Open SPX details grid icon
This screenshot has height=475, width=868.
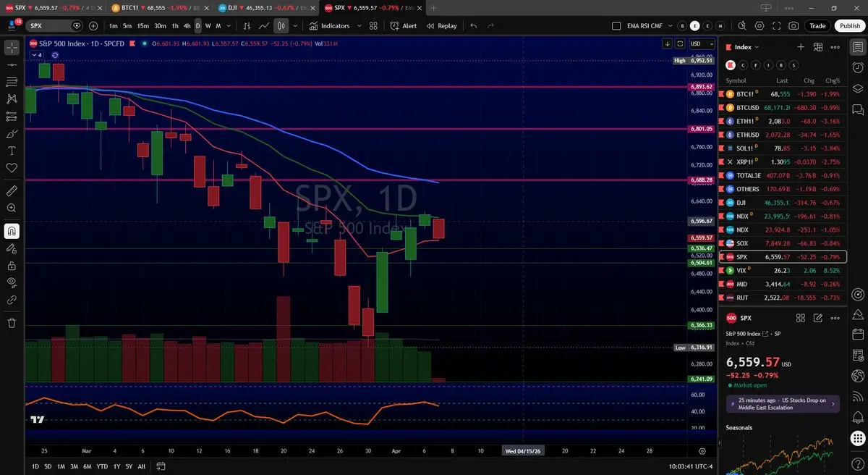(x=801, y=318)
